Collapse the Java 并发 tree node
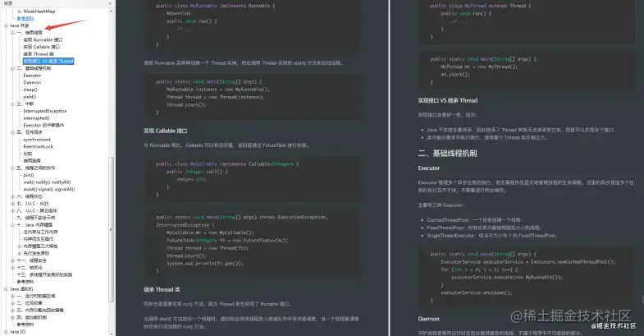This screenshot has width=644, height=336. (x=7, y=25)
